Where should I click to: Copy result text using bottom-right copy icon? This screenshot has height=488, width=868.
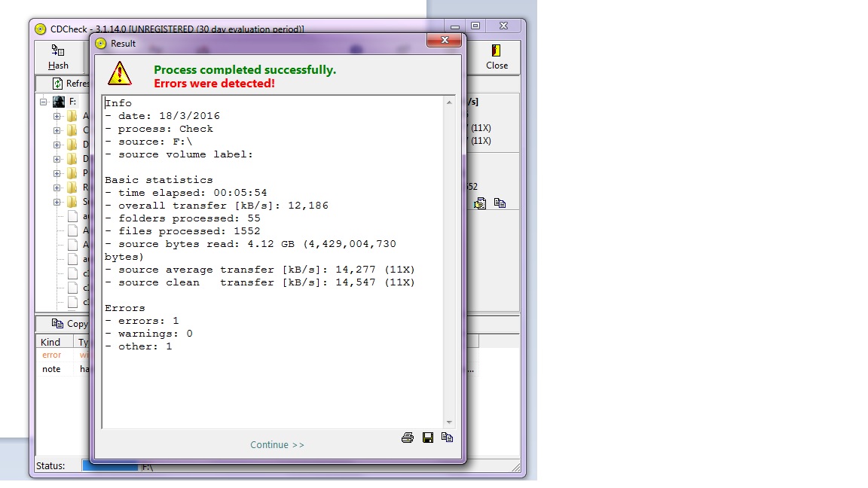(x=447, y=438)
